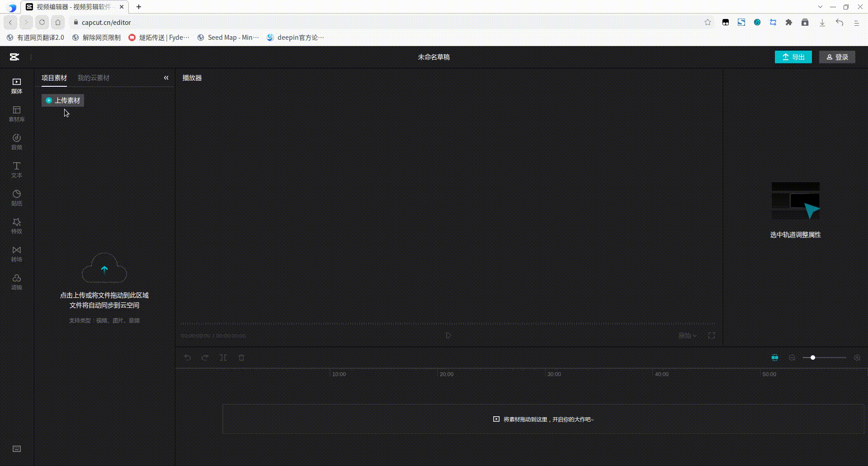868x466 pixels.
Task: Select the 文本 text tool
Action: [x=16, y=170]
